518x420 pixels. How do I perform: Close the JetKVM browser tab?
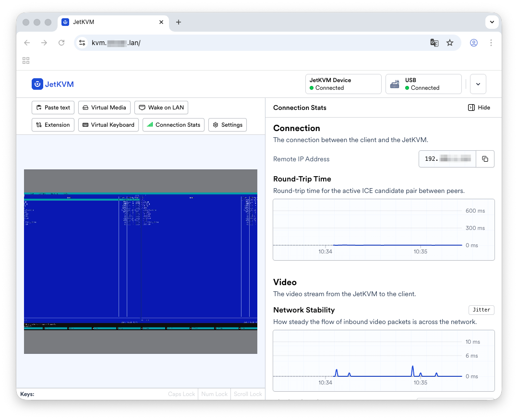[x=161, y=22]
